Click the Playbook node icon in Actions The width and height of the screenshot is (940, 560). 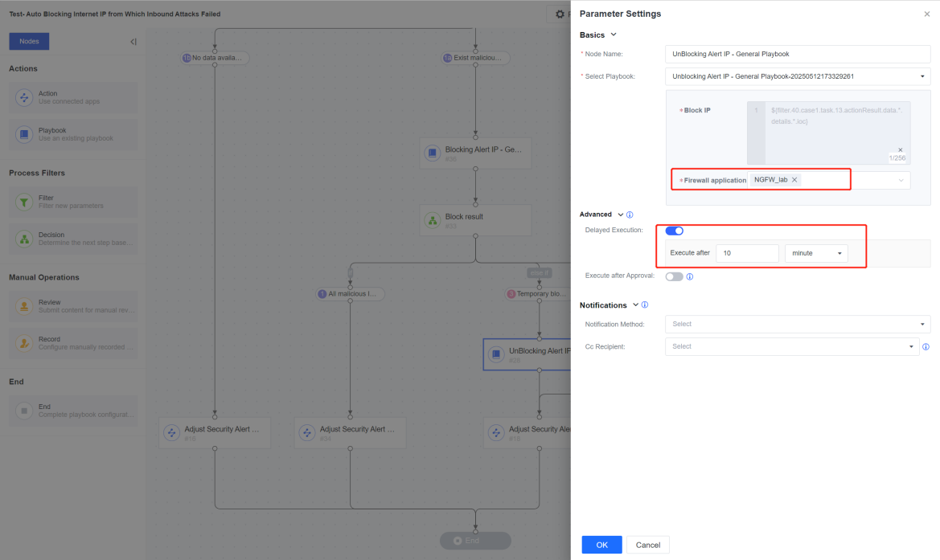coord(24,134)
